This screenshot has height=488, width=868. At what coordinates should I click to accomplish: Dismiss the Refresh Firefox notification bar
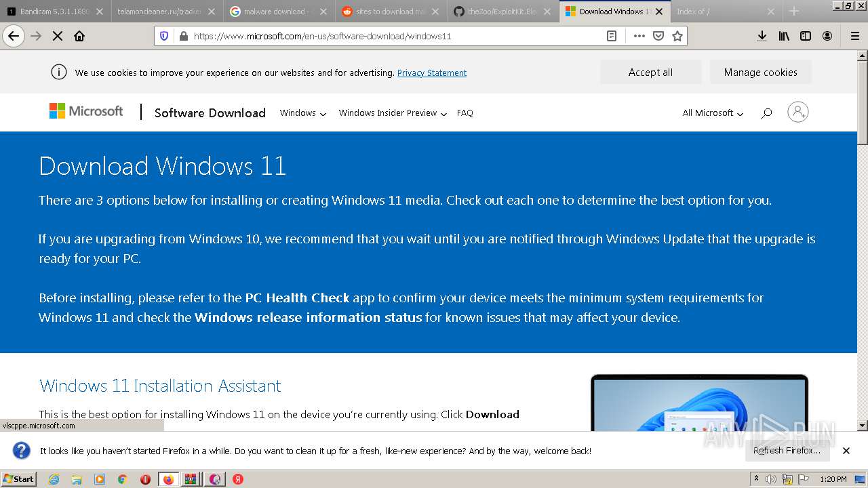[x=846, y=451]
